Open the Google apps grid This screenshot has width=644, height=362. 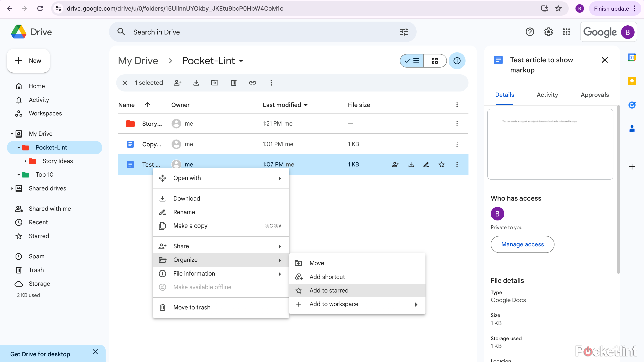[x=566, y=32]
